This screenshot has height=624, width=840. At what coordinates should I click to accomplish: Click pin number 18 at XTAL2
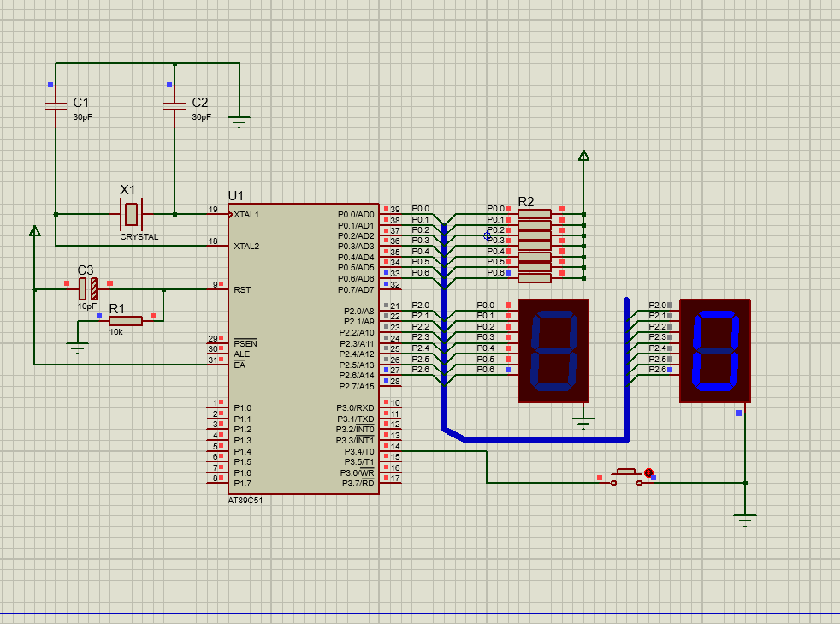pyautogui.click(x=213, y=241)
